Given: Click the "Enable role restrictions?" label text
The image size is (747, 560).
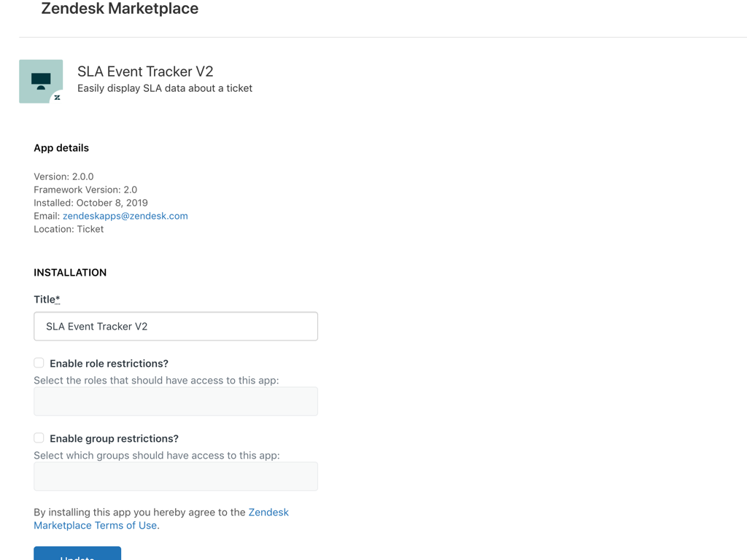Looking at the screenshot, I should click(109, 363).
